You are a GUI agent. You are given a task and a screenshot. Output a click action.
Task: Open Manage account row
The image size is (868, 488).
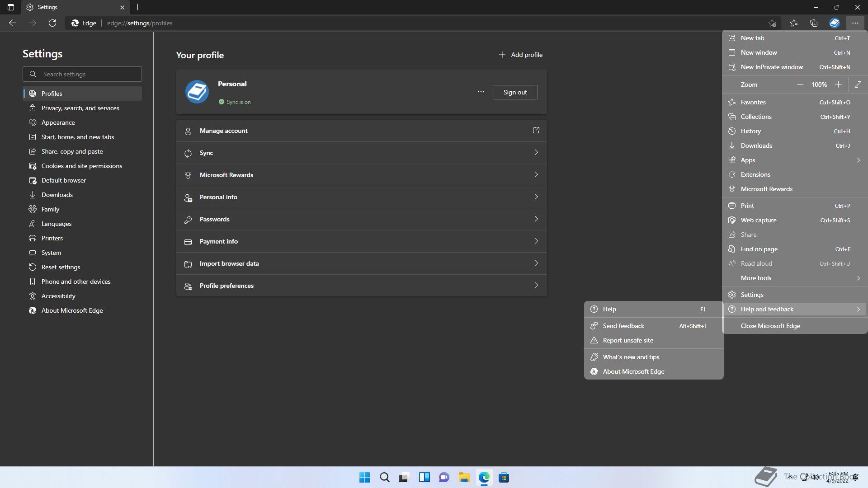click(362, 131)
